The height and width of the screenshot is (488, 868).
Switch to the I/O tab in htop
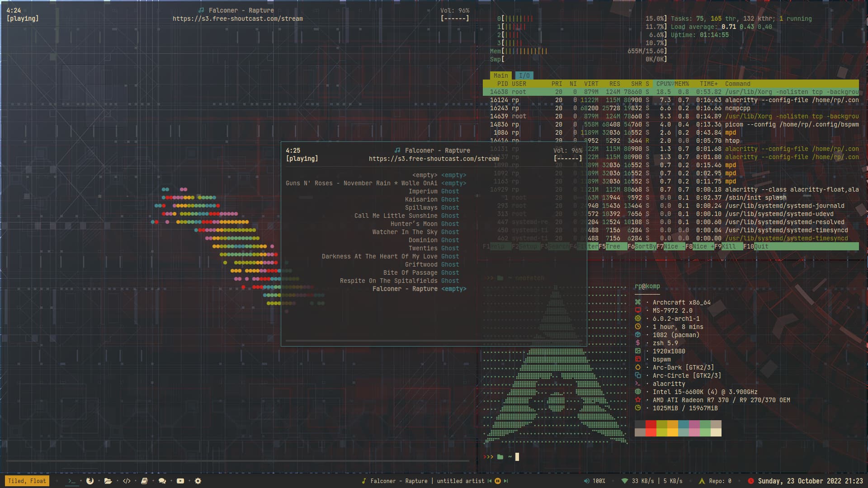[x=524, y=75]
